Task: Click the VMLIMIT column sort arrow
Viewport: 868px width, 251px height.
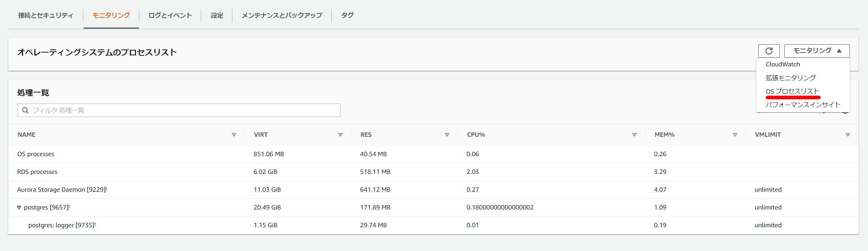Action: point(847,135)
